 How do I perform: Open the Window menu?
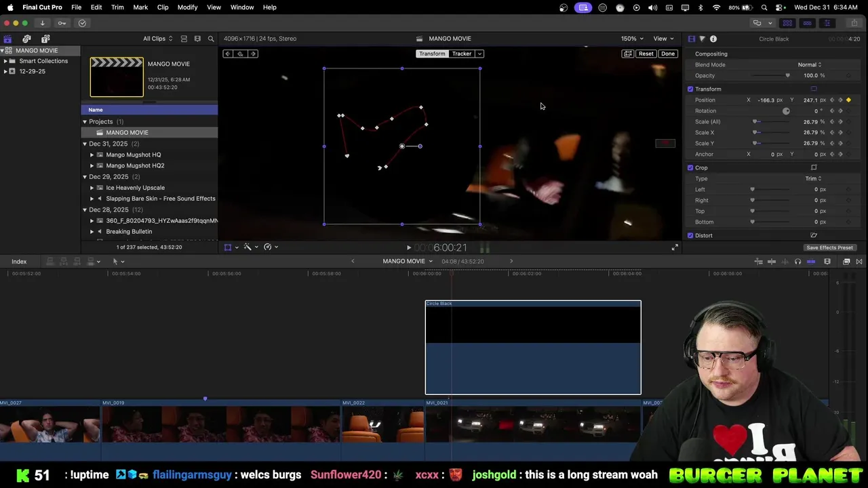[242, 7]
